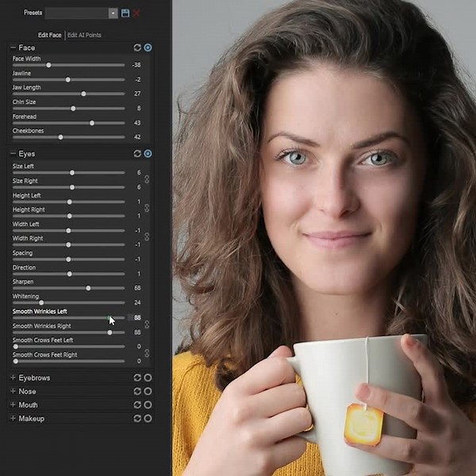Screen dimensions: 476x476
Task: Reset the Eyebrows section settings
Action: [137, 378]
